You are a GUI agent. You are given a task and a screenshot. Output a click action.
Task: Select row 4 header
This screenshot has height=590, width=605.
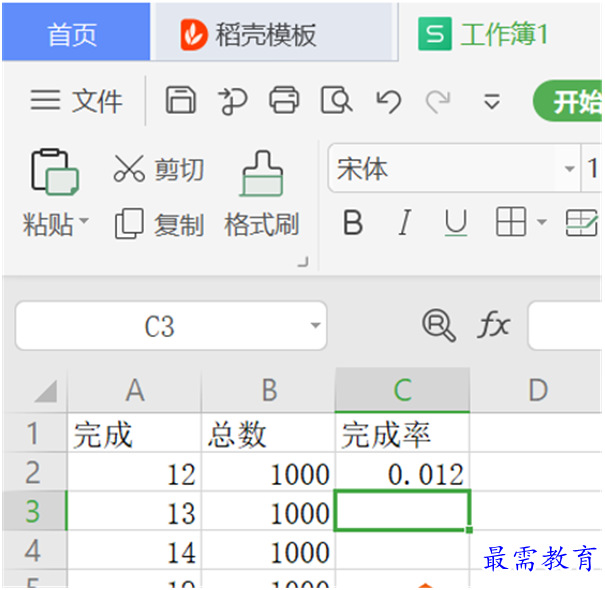pyautogui.click(x=34, y=549)
